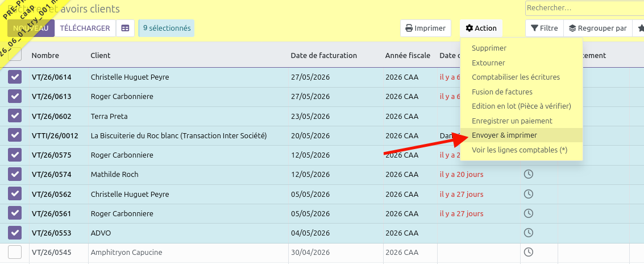The image size is (644, 264).
Task: Click the clock icon in VT/26/0545 row
Action: pyautogui.click(x=529, y=252)
